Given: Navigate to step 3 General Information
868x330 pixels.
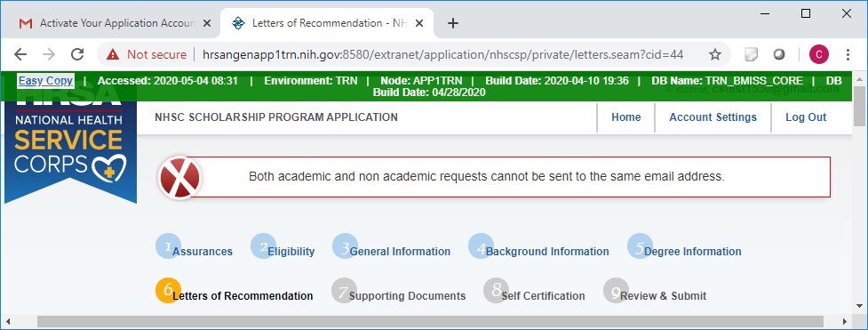Looking at the screenshot, I should [392, 250].
